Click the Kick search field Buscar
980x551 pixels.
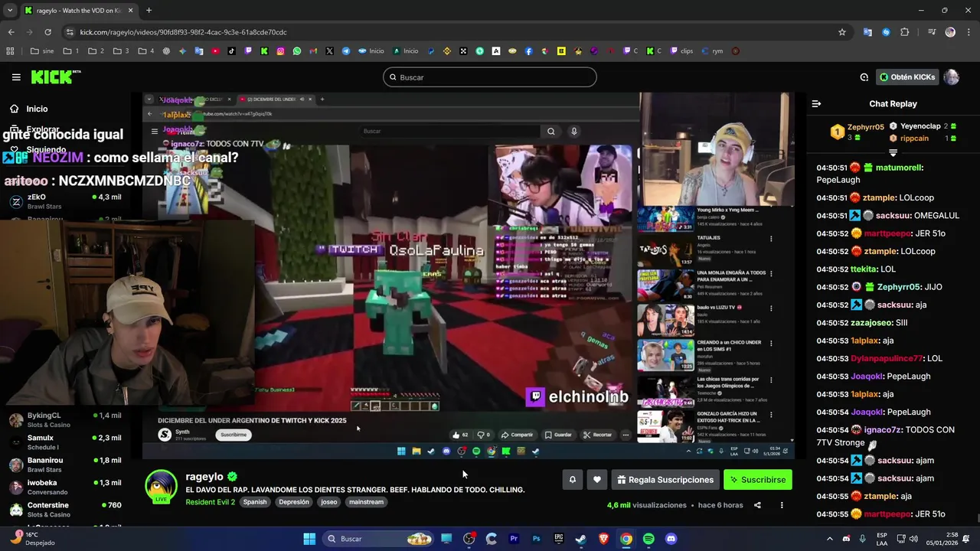point(490,77)
